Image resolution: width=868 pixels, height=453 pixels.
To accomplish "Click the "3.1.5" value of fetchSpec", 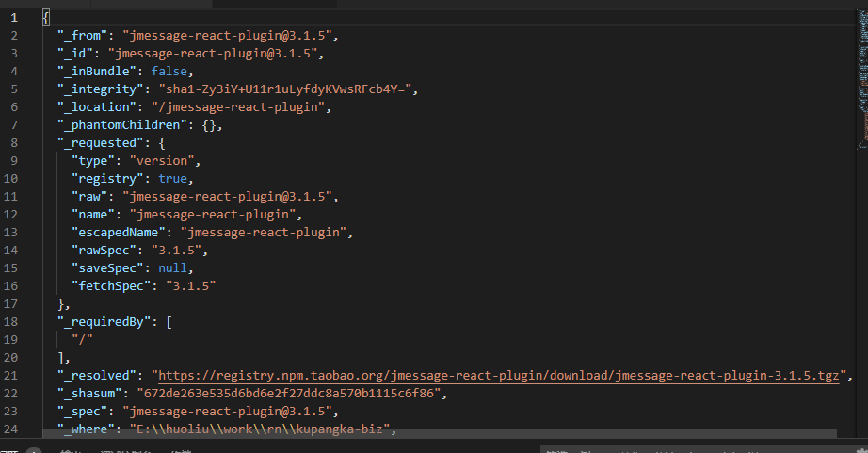I will (191, 286).
